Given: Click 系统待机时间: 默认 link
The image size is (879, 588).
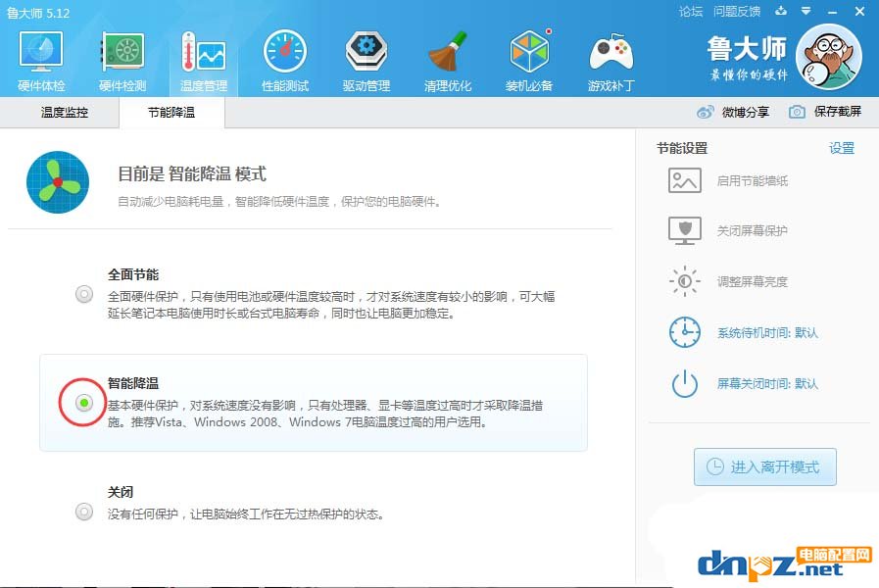Looking at the screenshot, I should 767,333.
